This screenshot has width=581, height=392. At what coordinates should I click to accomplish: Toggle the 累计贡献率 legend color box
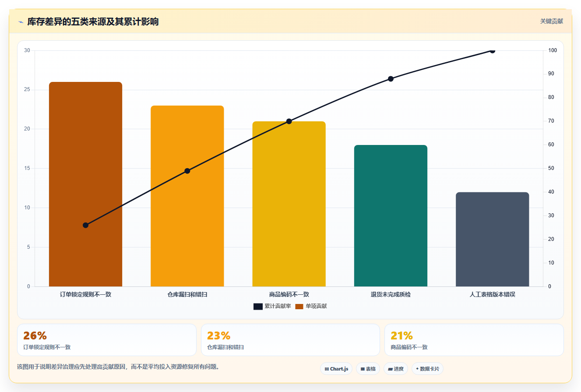pyautogui.click(x=258, y=306)
